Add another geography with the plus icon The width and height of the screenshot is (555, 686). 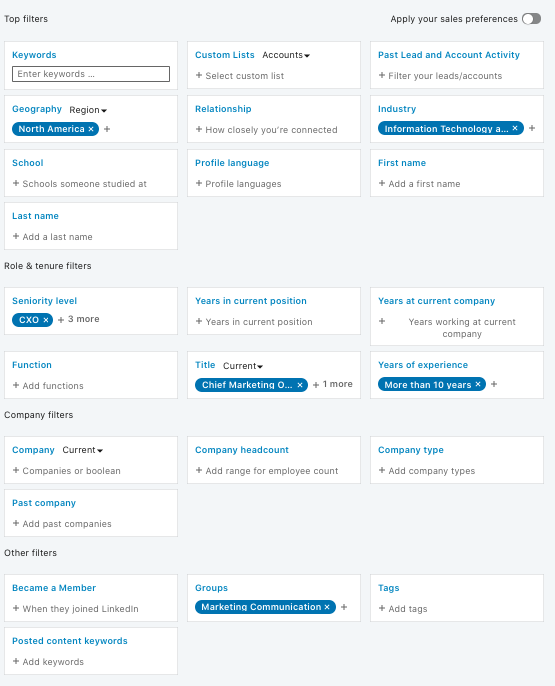(107, 129)
